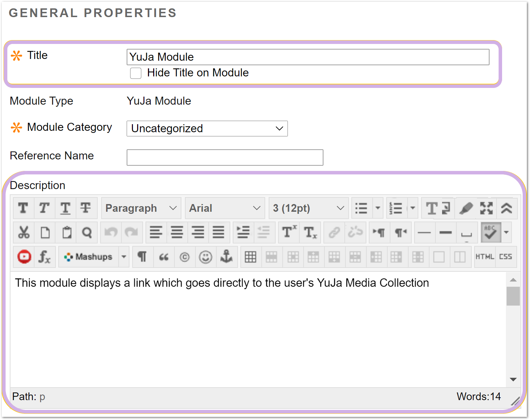The width and height of the screenshot is (530, 420).
Task: Apply strikethrough formatting
Action: pyautogui.click(x=86, y=208)
